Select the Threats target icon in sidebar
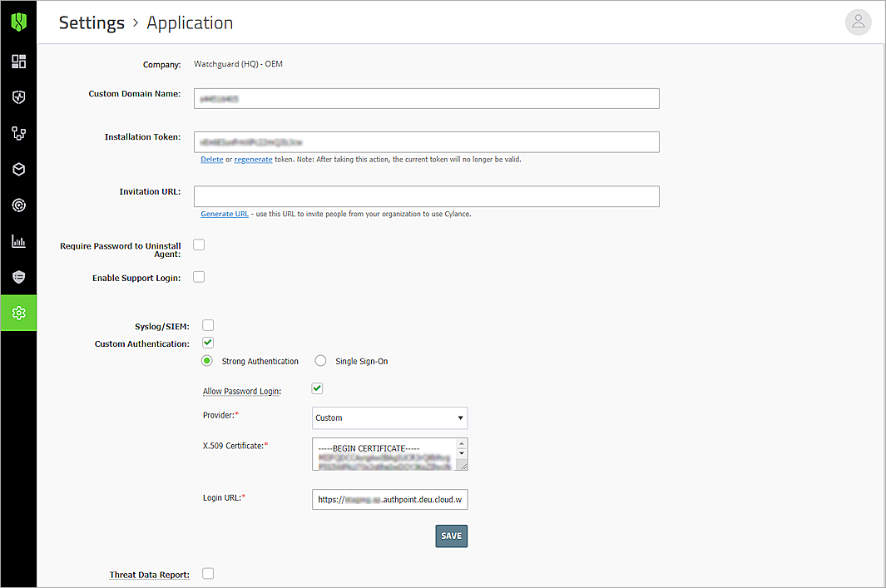The height and width of the screenshot is (588, 886). pyautogui.click(x=18, y=205)
